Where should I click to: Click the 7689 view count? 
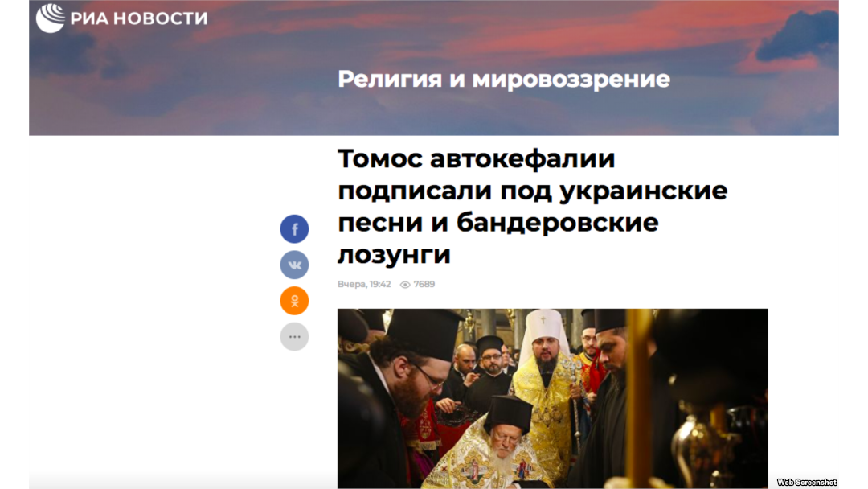(x=424, y=284)
